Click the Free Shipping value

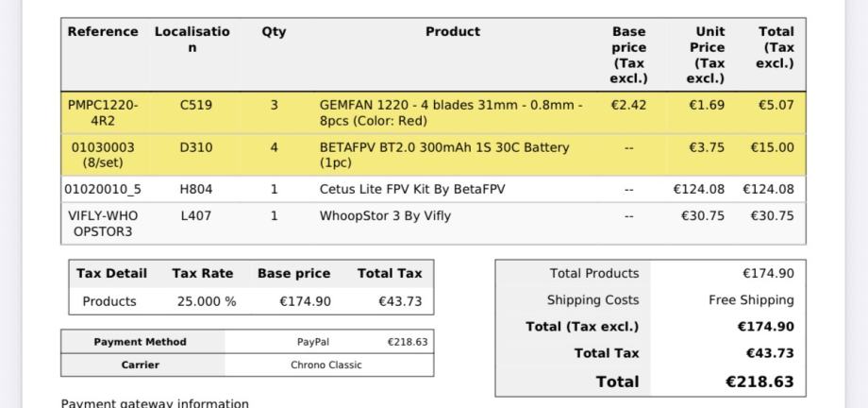(751, 300)
